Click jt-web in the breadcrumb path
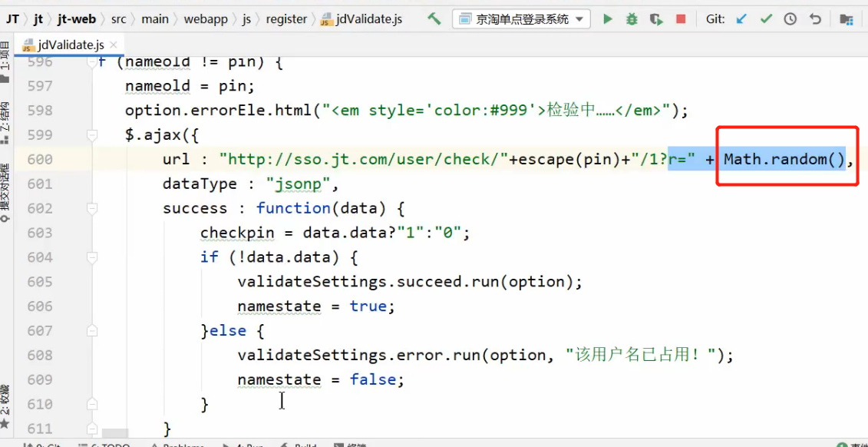The image size is (868, 447). 77,19
